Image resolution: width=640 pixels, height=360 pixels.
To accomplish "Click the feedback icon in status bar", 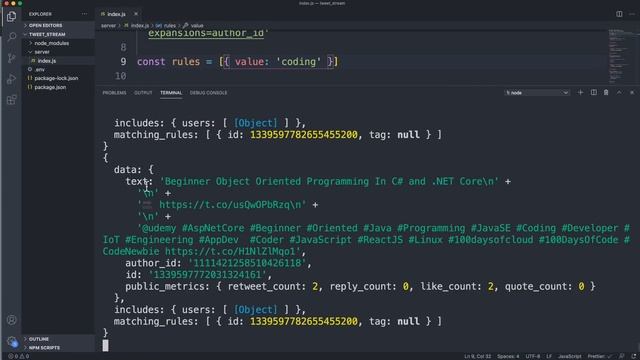I will coord(621,356).
